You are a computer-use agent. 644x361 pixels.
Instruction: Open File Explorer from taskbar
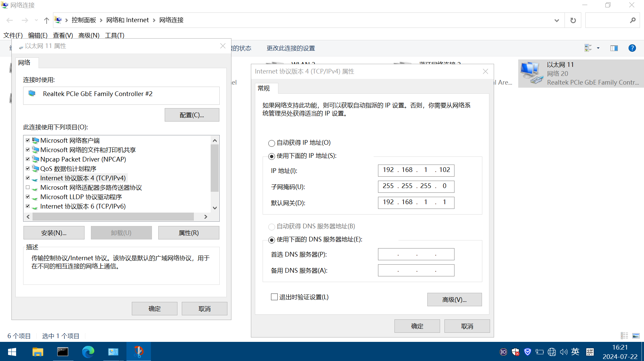(38, 352)
